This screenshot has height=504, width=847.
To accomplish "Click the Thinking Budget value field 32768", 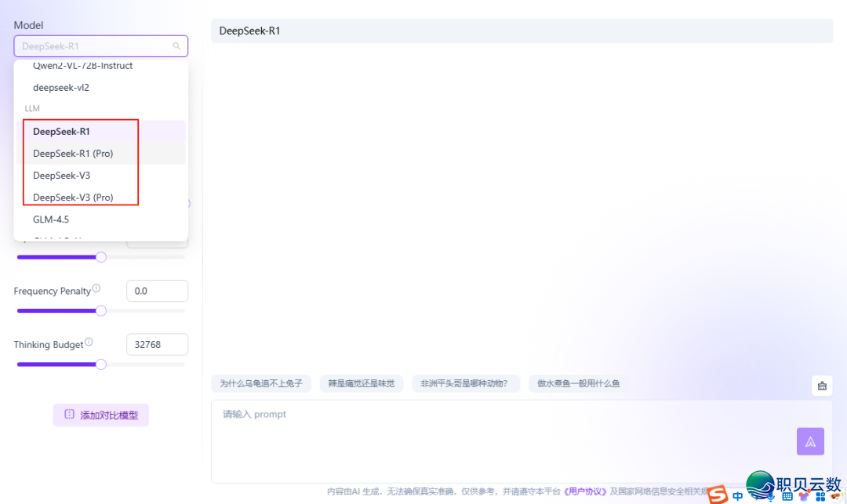I will point(157,344).
